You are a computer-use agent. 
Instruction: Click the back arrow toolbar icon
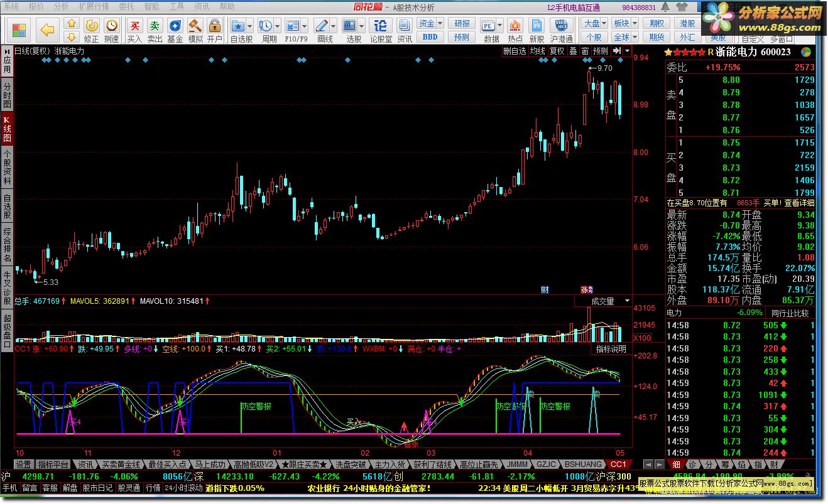(x=47, y=29)
